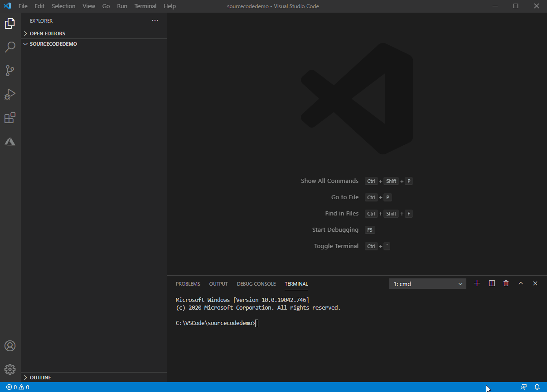This screenshot has height=392, width=547.
Task: Open the Accounts icon in activity bar
Action: click(10, 345)
